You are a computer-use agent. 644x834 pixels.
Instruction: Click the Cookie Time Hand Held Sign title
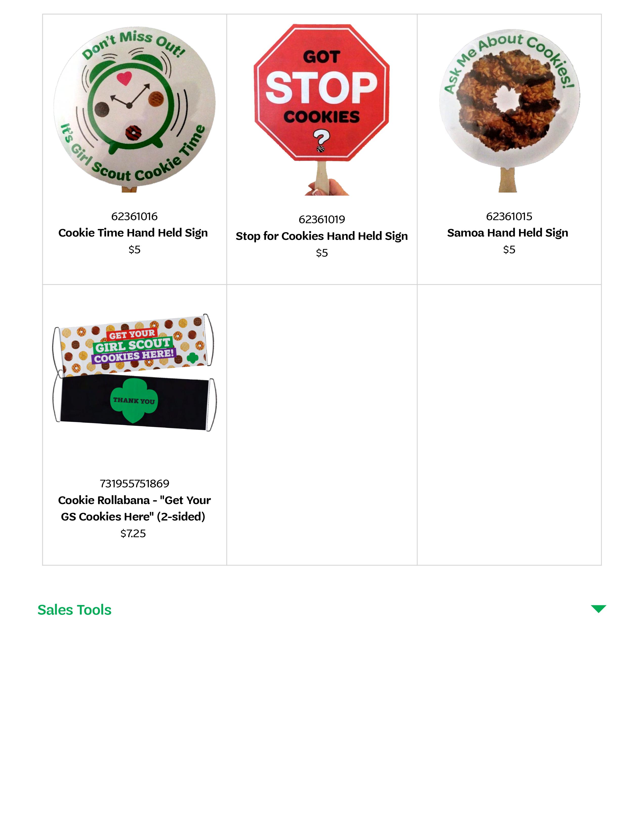(x=133, y=233)
